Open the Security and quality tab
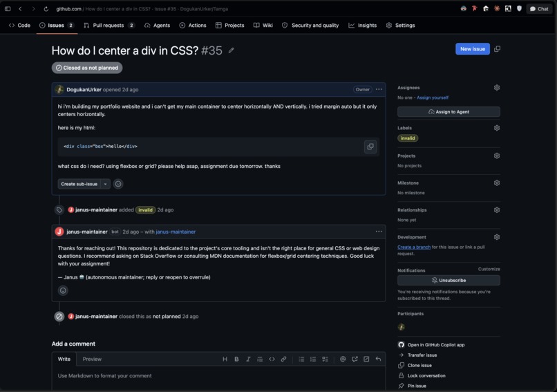Screen dimensions: 557x392 click(310, 25)
